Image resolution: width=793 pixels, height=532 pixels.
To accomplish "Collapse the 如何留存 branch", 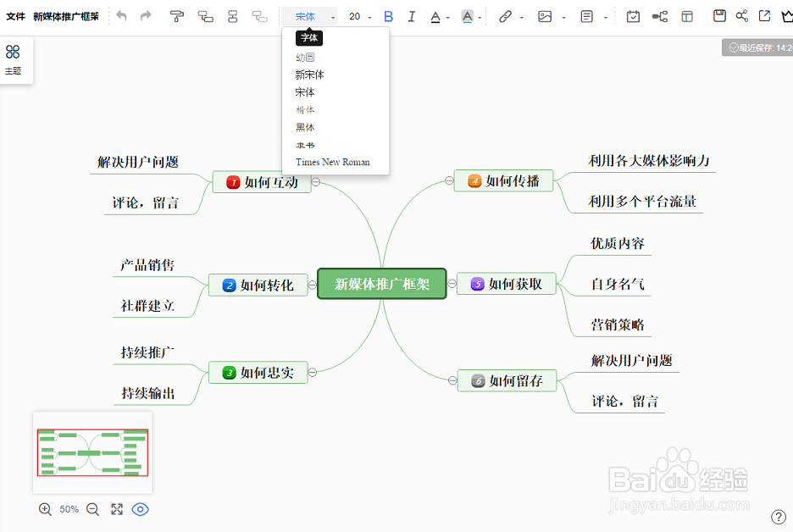I will point(452,380).
